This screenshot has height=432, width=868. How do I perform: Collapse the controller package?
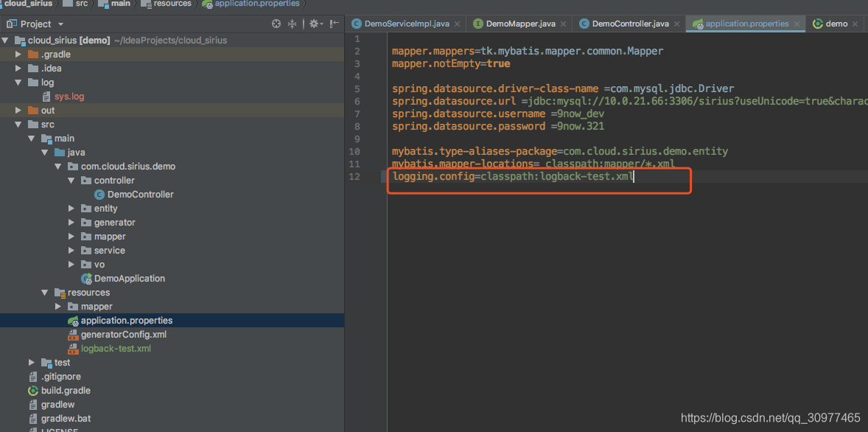(x=71, y=181)
